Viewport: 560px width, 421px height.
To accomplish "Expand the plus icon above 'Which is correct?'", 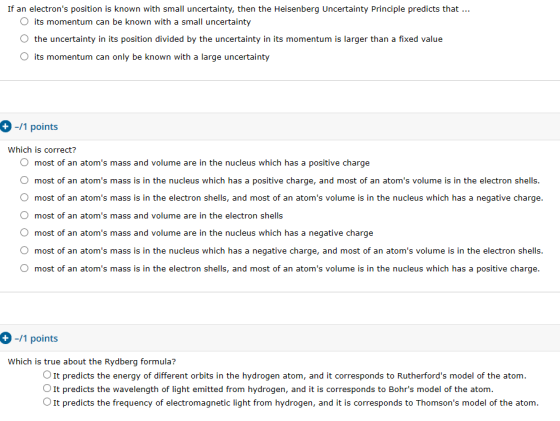I will (x=5, y=126).
